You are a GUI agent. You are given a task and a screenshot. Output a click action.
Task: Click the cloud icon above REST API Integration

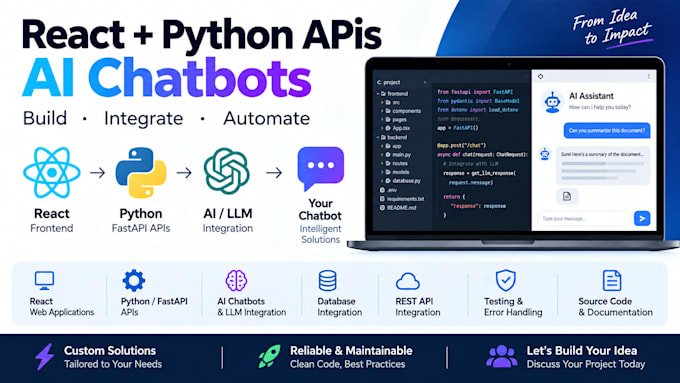[408, 281]
